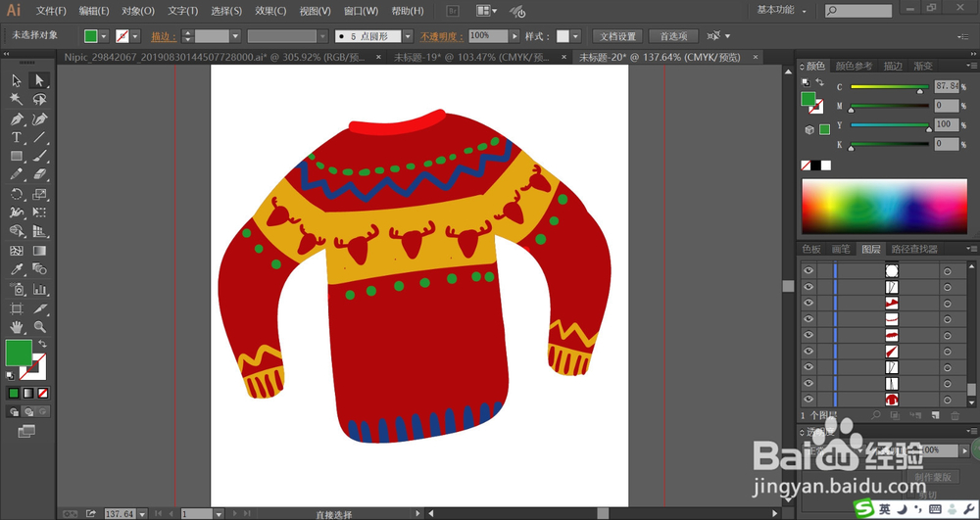The width and height of the screenshot is (980, 520).
Task: Select the Direct Selection tool
Action: coord(39,80)
